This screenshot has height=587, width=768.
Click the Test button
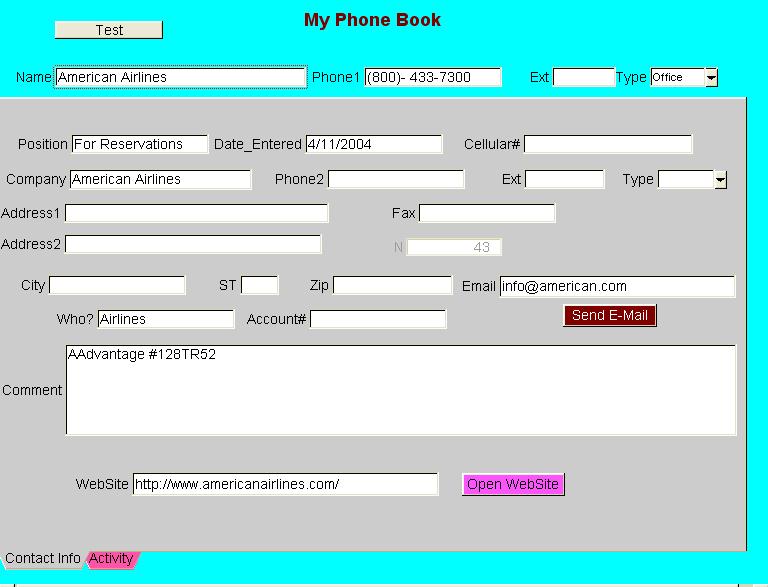pyautogui.click(x=109, y=30)
